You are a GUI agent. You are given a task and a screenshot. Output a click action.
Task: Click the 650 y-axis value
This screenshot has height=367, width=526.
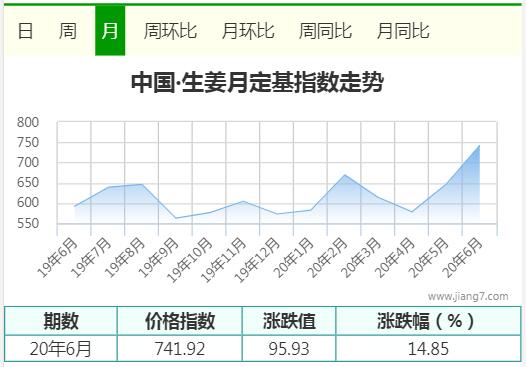tap(28, 183)
